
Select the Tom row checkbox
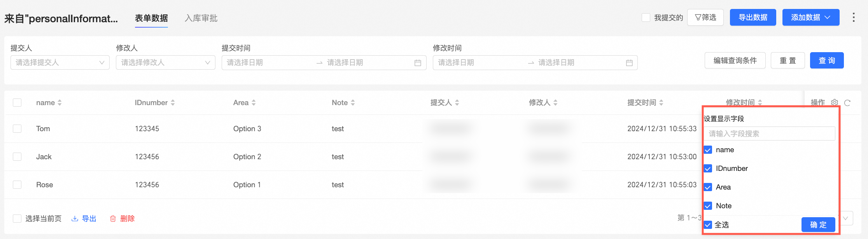tap(17, 128)
